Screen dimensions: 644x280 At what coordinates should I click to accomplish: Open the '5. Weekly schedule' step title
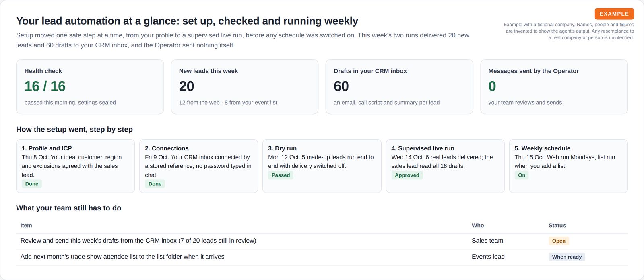[542, 148]
